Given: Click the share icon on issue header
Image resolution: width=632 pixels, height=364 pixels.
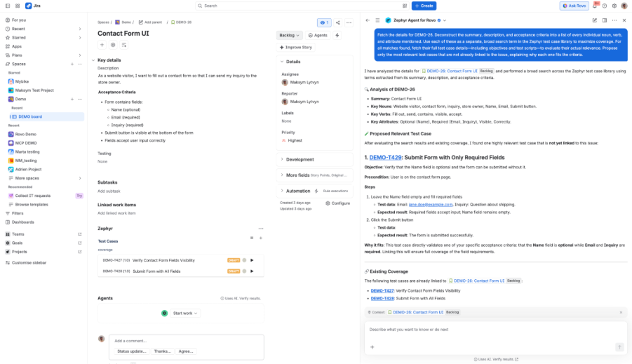Looking at the screenshot, I should coord(338,22).
